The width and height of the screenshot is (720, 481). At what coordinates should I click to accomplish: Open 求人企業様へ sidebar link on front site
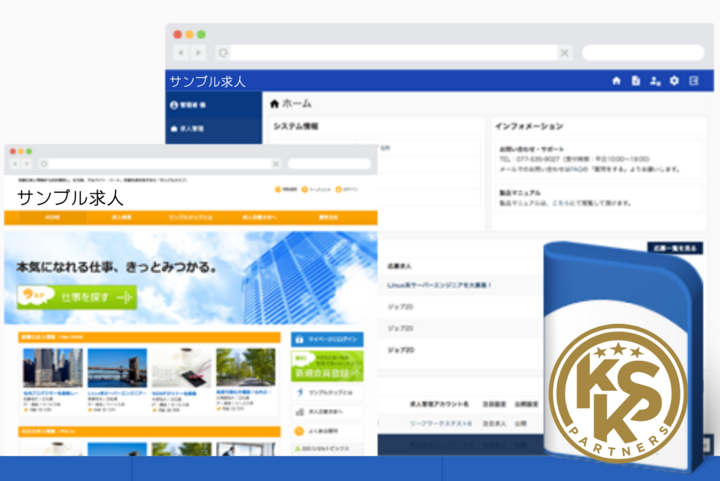pos(327,412)
